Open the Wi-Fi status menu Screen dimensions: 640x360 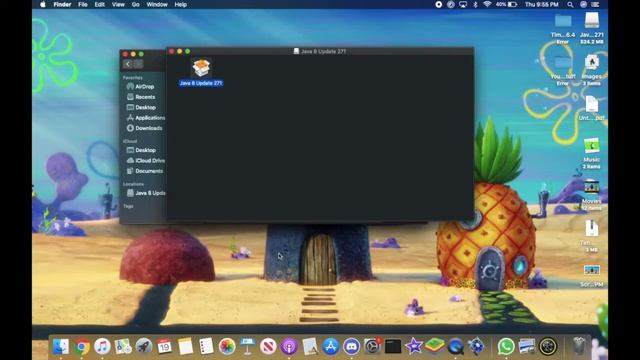click(x=487, y=4)
